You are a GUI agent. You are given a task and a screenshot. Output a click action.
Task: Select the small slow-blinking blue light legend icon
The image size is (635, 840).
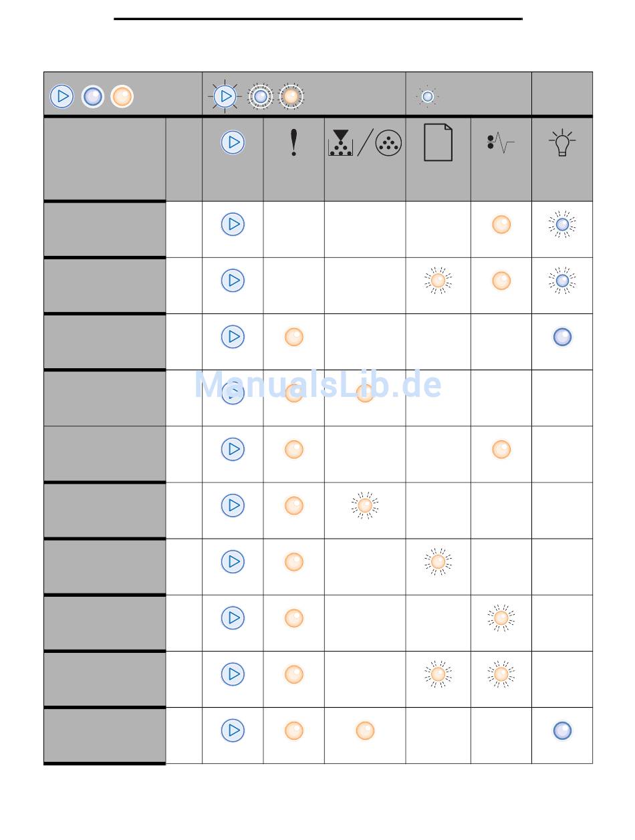(x=428, y=96)
